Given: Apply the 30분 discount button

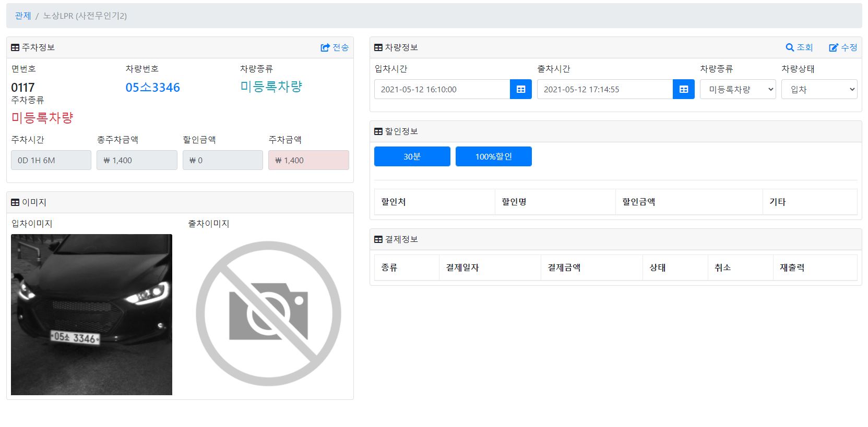Looking at the screenshot, I should (x=412, y=156).
